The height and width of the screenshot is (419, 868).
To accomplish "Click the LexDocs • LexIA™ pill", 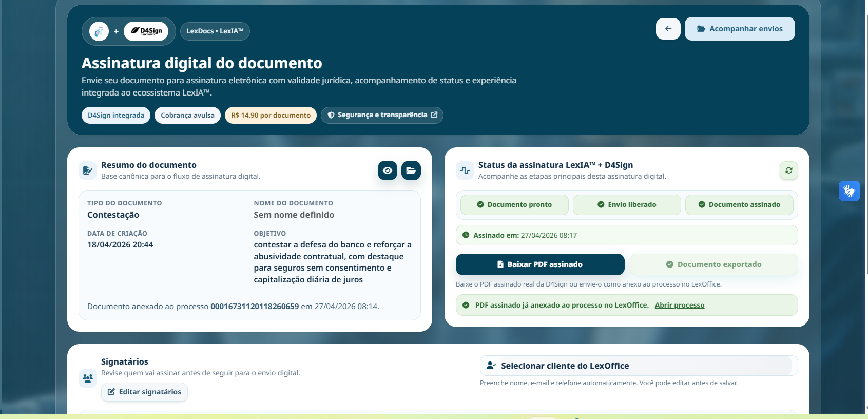I will click(215, 31).
